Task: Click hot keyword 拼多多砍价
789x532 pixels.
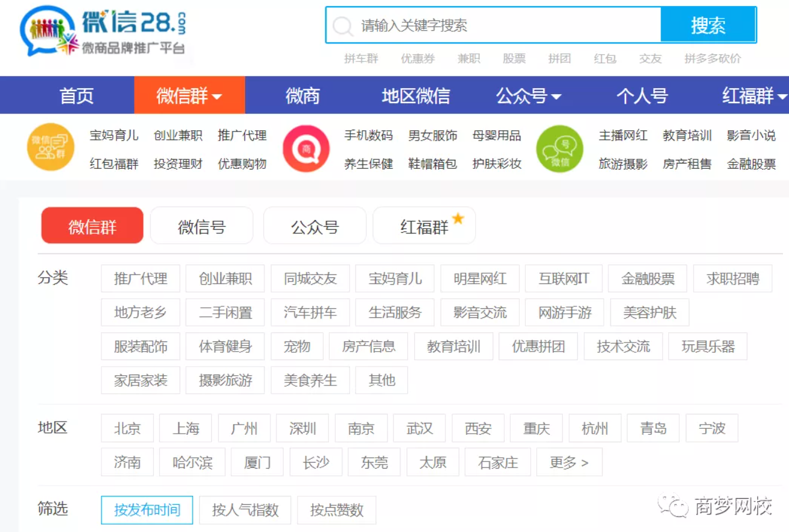Action: 713,59
